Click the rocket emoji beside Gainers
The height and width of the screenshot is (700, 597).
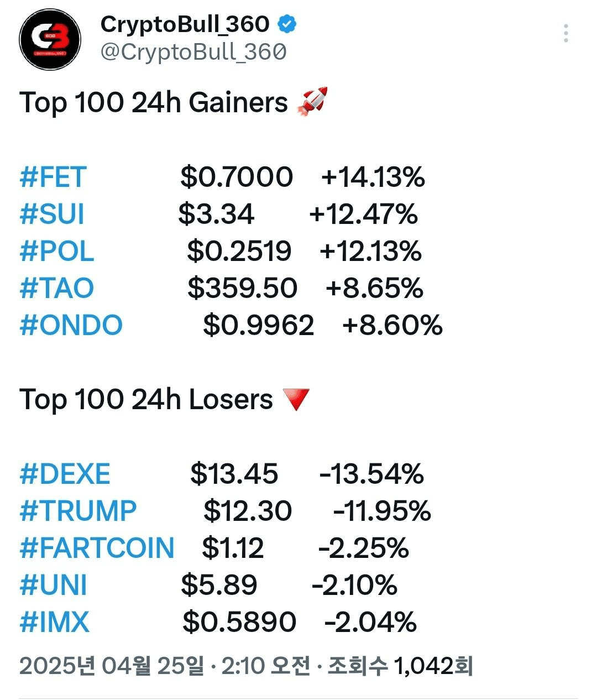(x=312, y=102)
